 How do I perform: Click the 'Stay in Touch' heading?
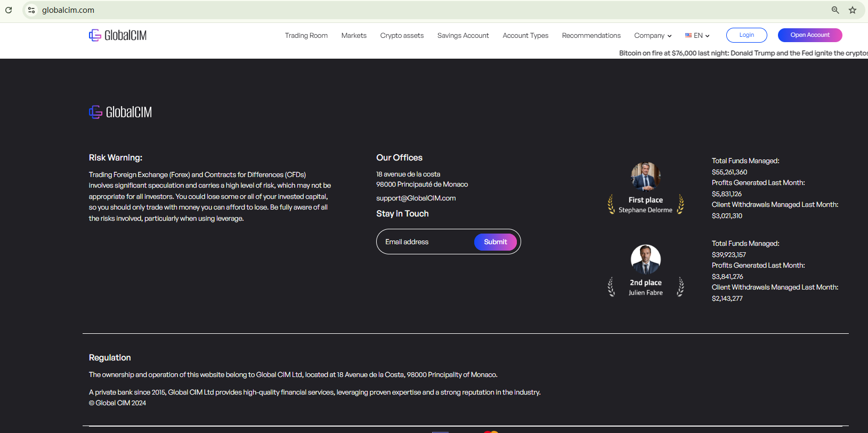coord(402,214)
